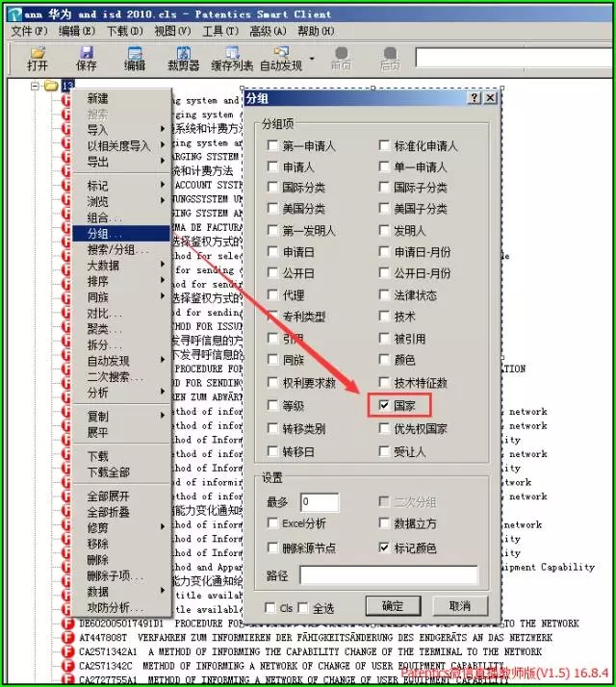Click the 打开 (Open) toolbar icon
This screenshot has width=616, height=687.
tap(38, 58)
